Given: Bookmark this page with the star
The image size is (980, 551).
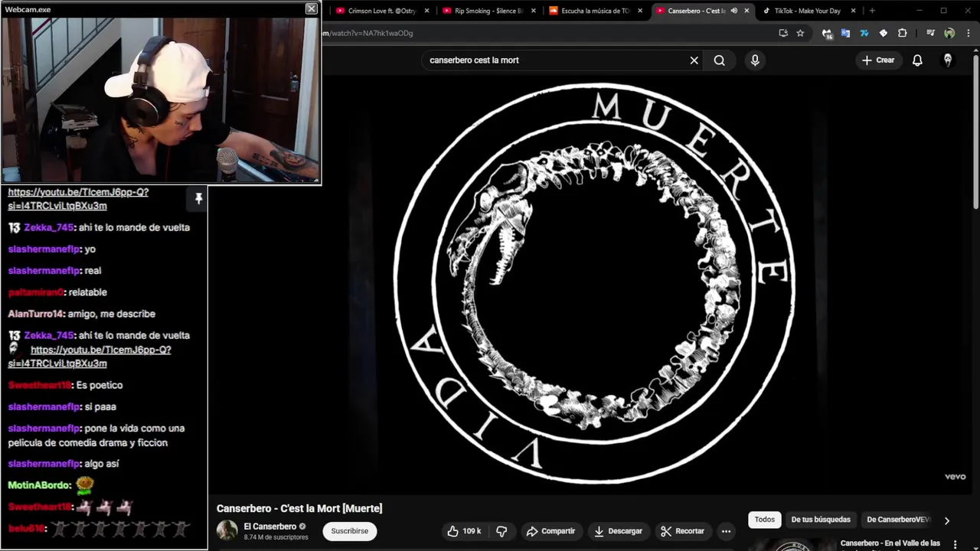Looking at the screenshot, I should point(800,33).
